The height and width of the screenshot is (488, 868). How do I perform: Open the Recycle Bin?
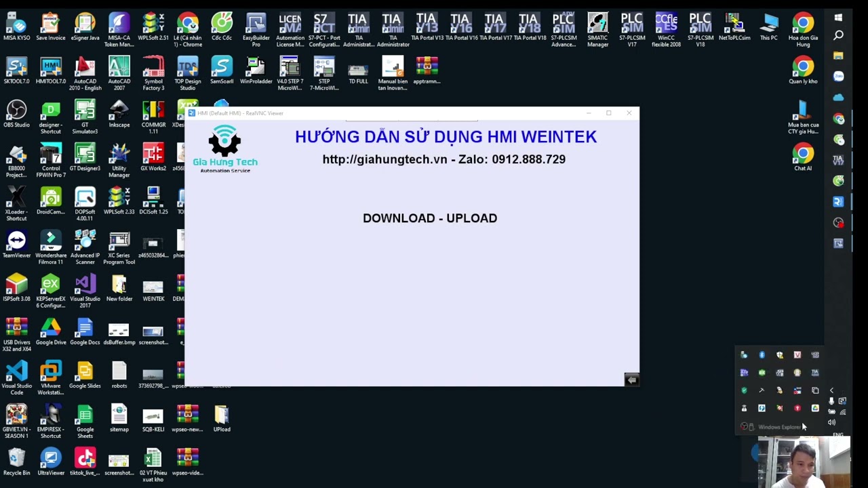(x=16, y=461)
